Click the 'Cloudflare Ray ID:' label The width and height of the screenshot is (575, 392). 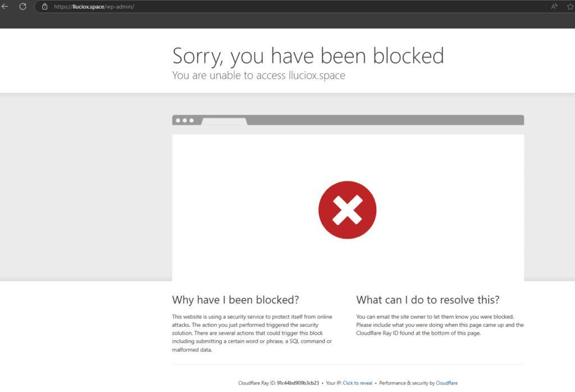[x=257, y=383]
